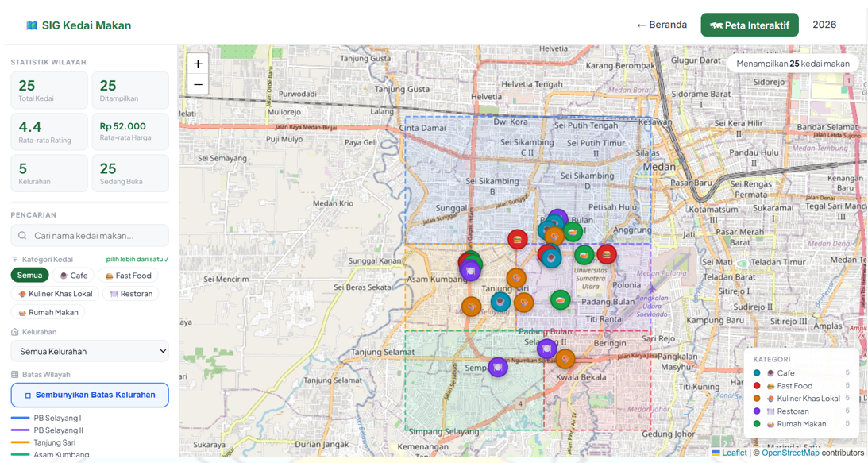Open green marker above Universitas Sumatera Utara
Image resolution: width=868 pixels, height=463 pixels.
pyautogui.click(x=584, y=255)
